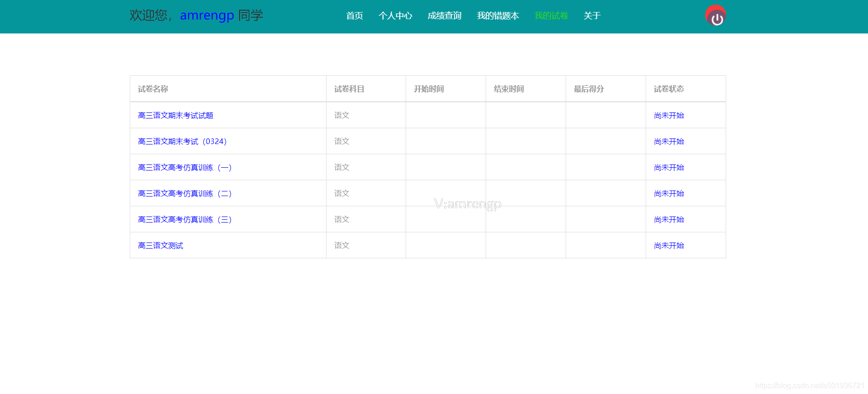
Task: Click 语文 subject in 高三语文测试 row
Action: 342,245
